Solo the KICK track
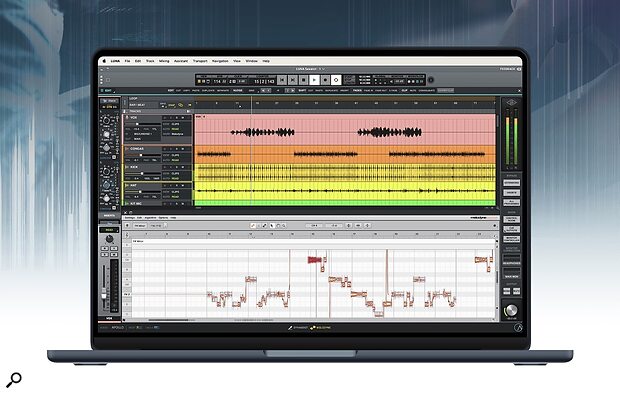The height and width of the screenshot is (394, 620). tap(177, 167)
